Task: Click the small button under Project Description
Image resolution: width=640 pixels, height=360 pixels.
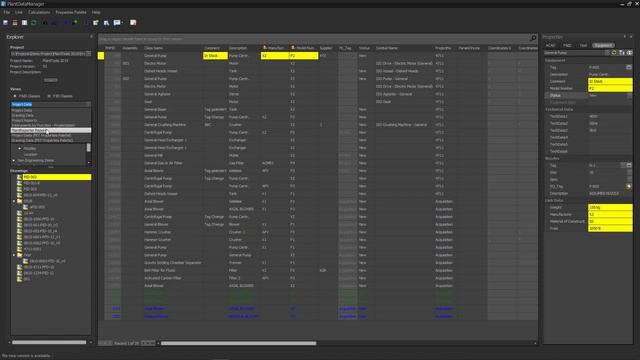Action: point(51,80)
